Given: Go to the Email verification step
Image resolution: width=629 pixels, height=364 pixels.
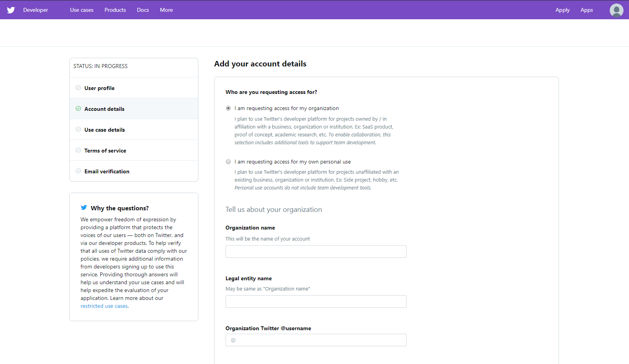Looking at the screenshot, I should (134, 171).
